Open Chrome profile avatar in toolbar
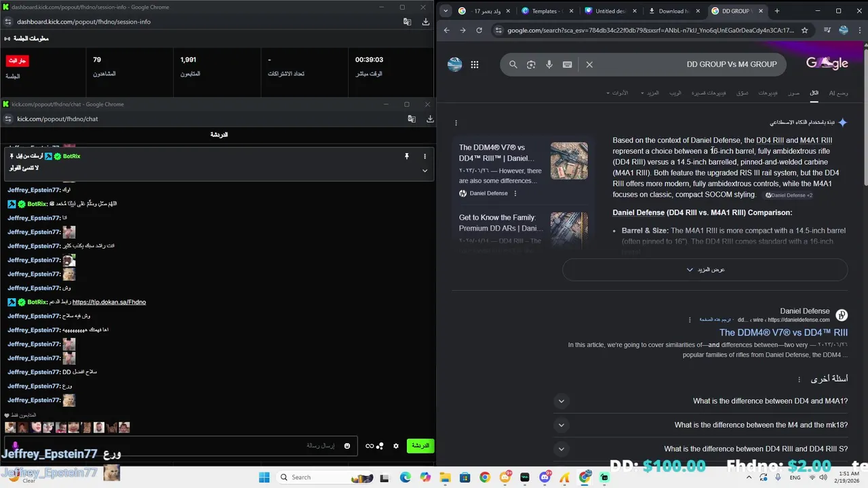This screenshot has height=488, width=868. click(x=844, y=30)
